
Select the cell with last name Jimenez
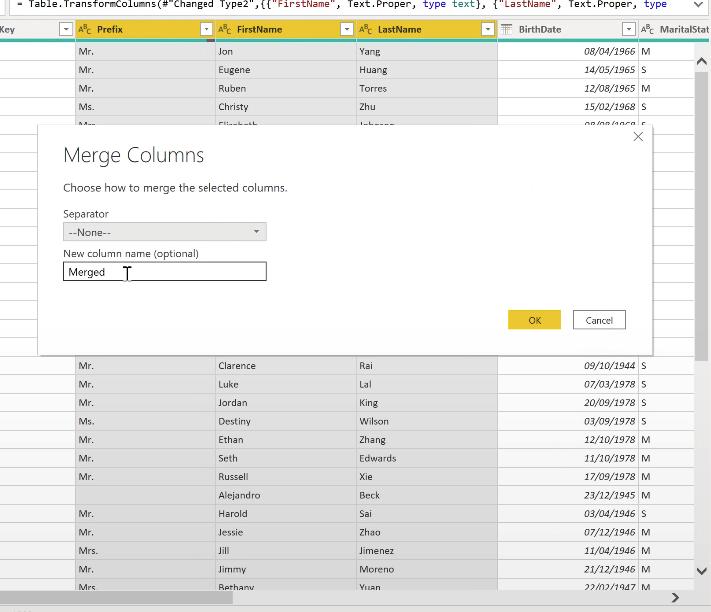(x=427, y=551)
